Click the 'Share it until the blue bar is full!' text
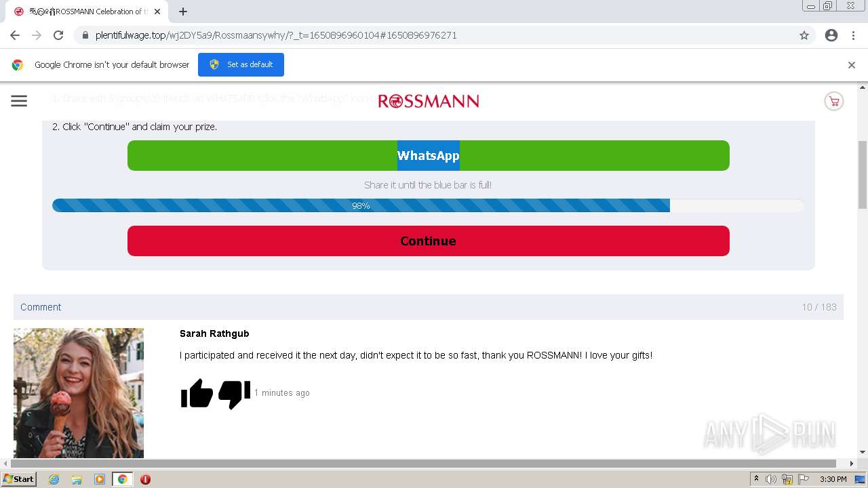The width and height of the screenshot is (868, 488). (x=428, y=185)
